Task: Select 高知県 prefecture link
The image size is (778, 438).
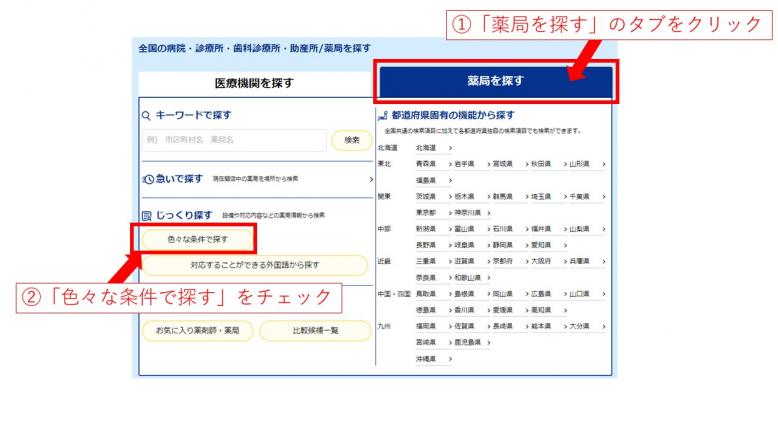Action: [549, 310]
